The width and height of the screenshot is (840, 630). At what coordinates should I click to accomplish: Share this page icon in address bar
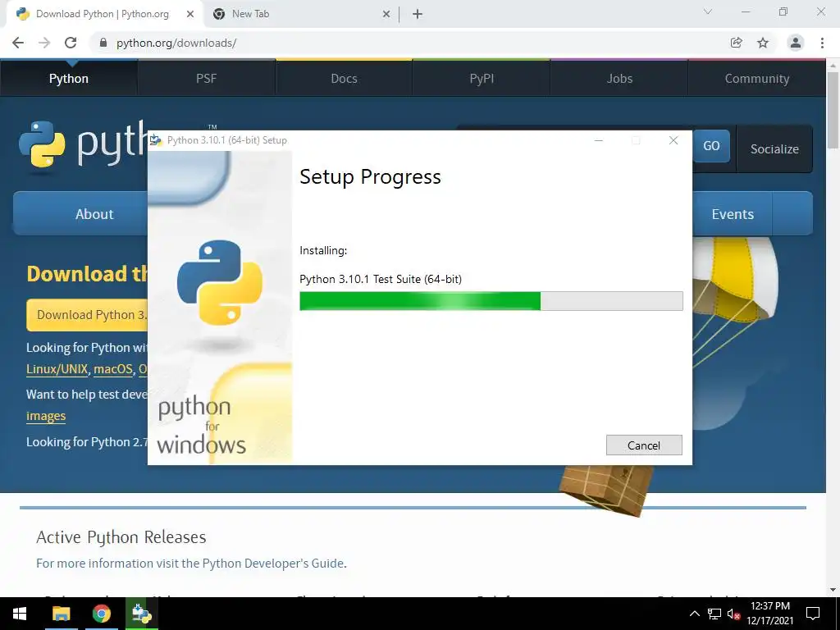pyautogui.click(x=737, y=43)
